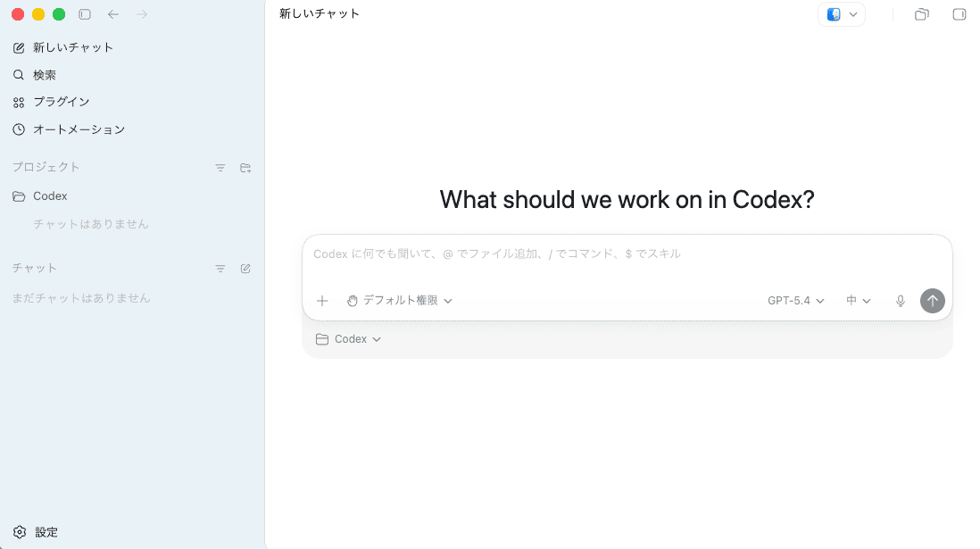
Task: Click チャットはありません text
Action: [x=91, y=224]
